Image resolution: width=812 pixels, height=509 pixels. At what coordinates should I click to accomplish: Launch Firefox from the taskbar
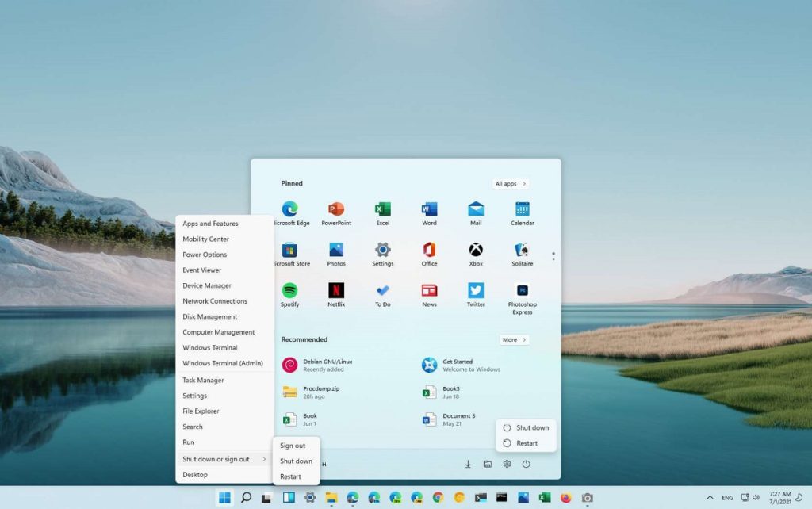[x=565, y=498]
